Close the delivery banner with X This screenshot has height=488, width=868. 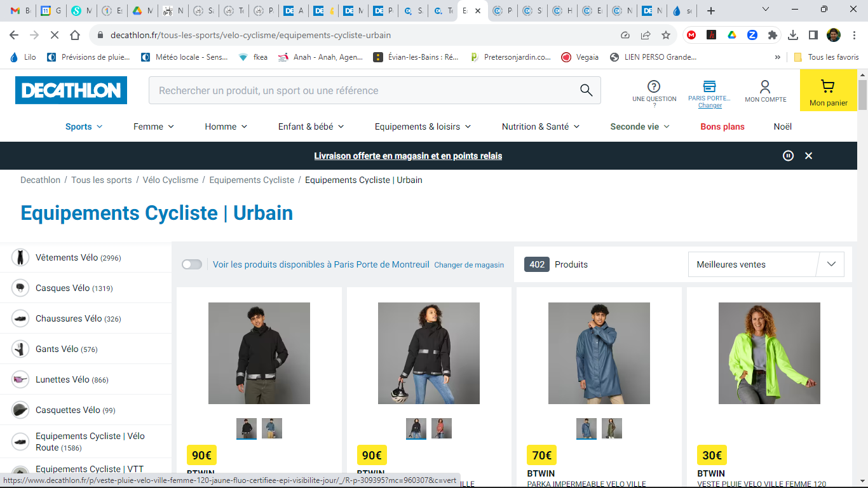pos(808,156)
